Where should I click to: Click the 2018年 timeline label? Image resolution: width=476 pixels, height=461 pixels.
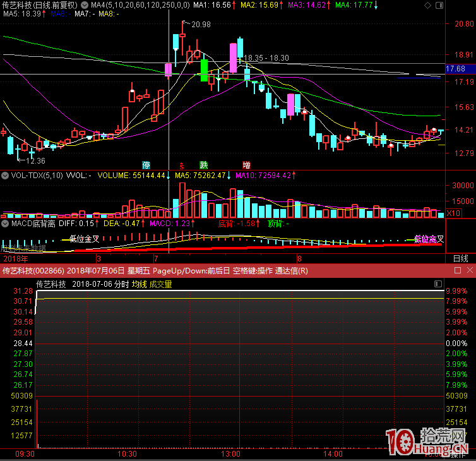click(16, 259)
